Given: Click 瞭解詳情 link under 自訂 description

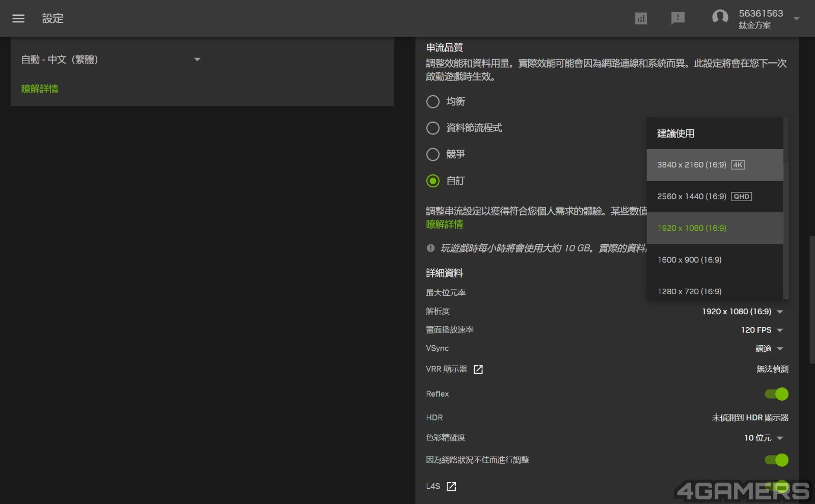Looking at the screenshot, I should (445, 225).
